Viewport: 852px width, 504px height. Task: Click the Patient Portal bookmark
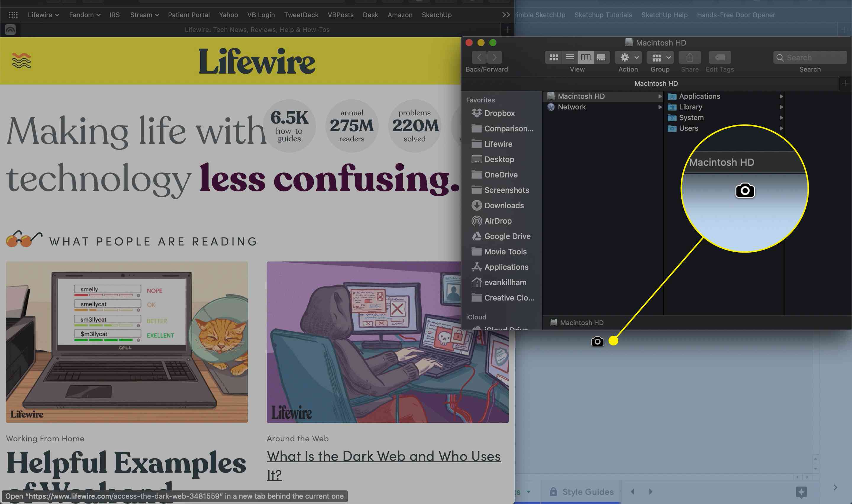(189, 15)
